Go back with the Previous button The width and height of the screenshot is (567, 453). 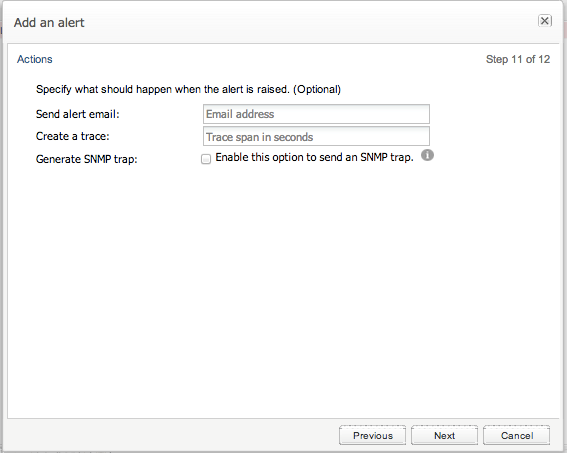click(372, 435)
